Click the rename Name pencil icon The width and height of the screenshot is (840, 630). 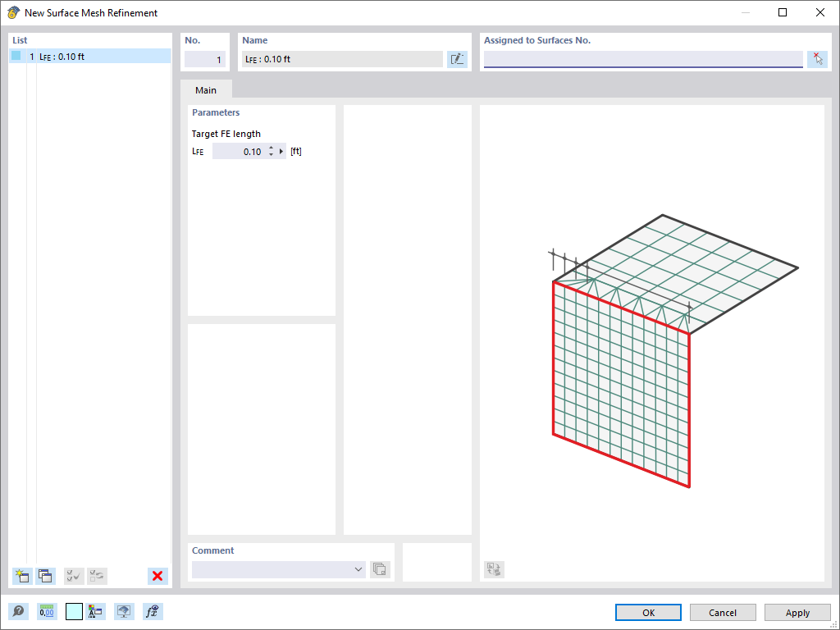[x=457, y=58]
